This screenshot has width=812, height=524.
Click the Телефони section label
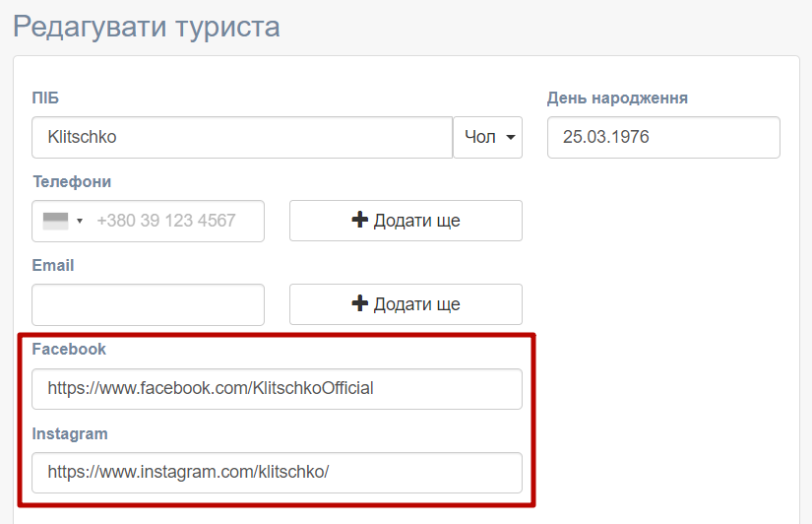click(x=72, y=181)
